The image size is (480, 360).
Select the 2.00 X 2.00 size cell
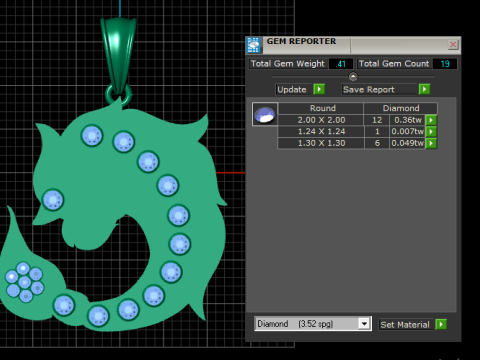(321, 120)
